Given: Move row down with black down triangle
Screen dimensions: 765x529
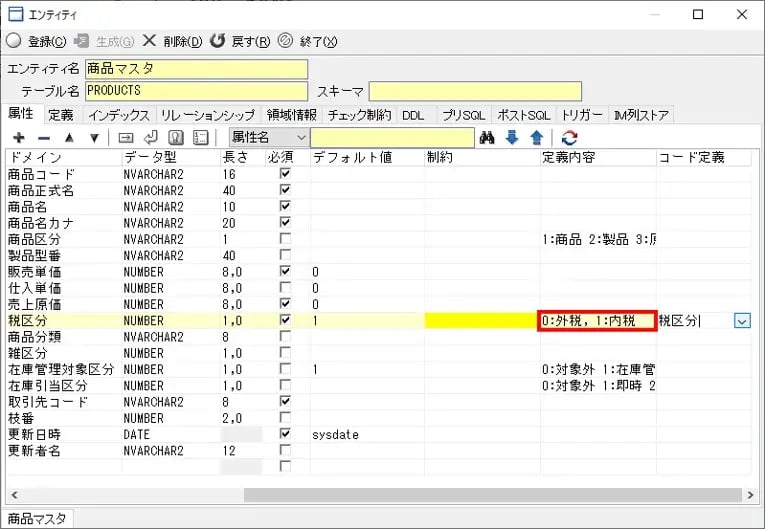Looking at the screenshot, I should 94,137.
